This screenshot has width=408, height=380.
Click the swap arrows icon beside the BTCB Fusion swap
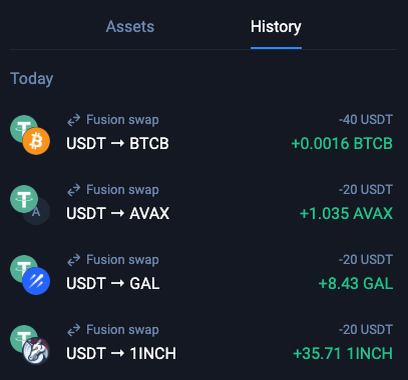(x=74, y=120)
